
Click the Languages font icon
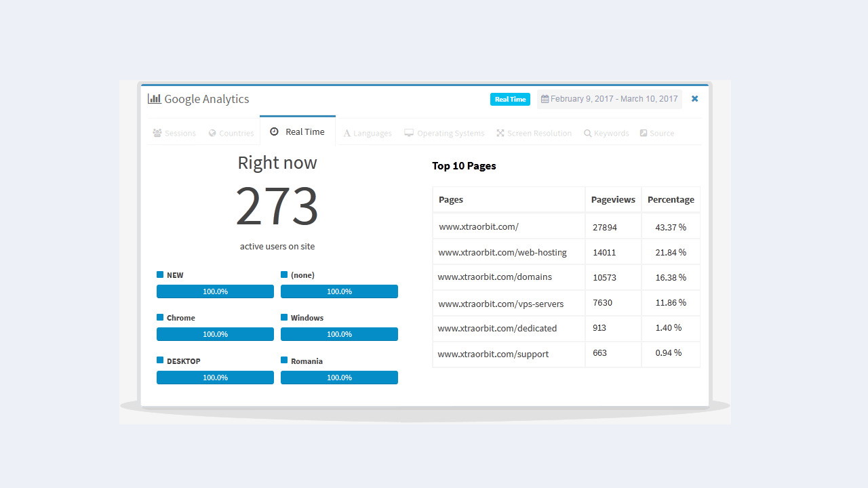tap(347, 134)
